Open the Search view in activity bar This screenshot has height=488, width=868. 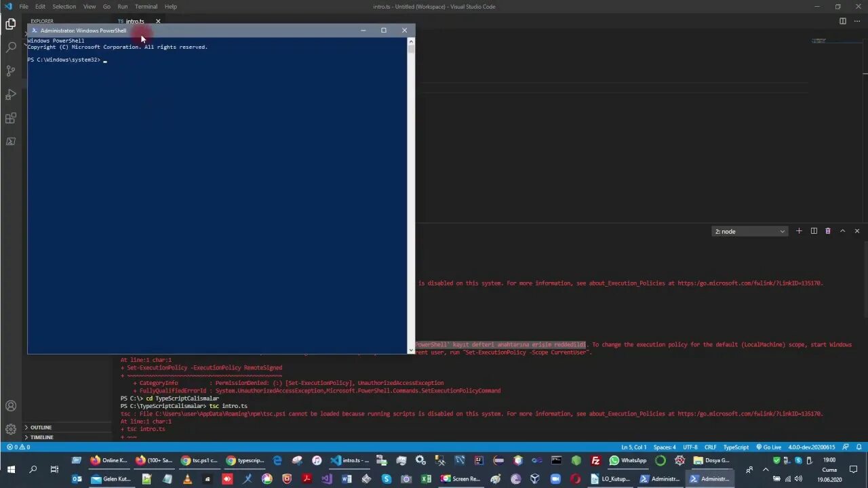click(x=11, y=47)
